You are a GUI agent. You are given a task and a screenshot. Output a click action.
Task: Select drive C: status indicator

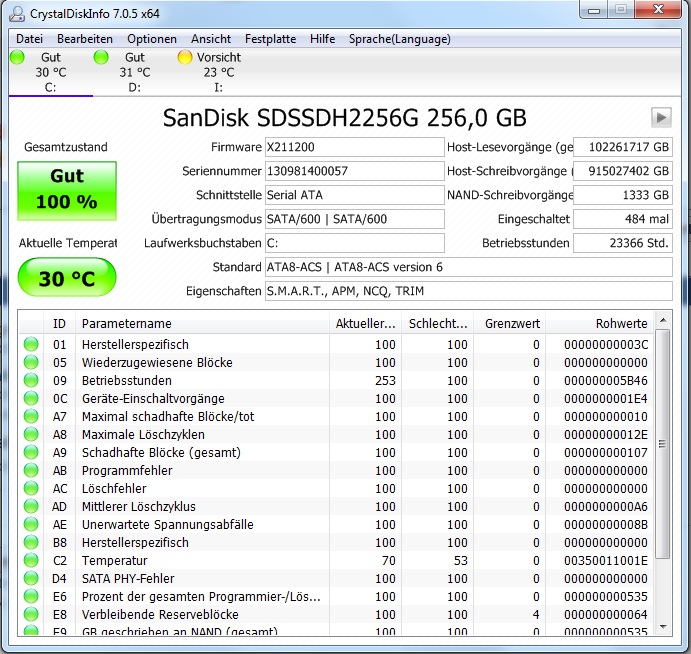pos(18,57)
